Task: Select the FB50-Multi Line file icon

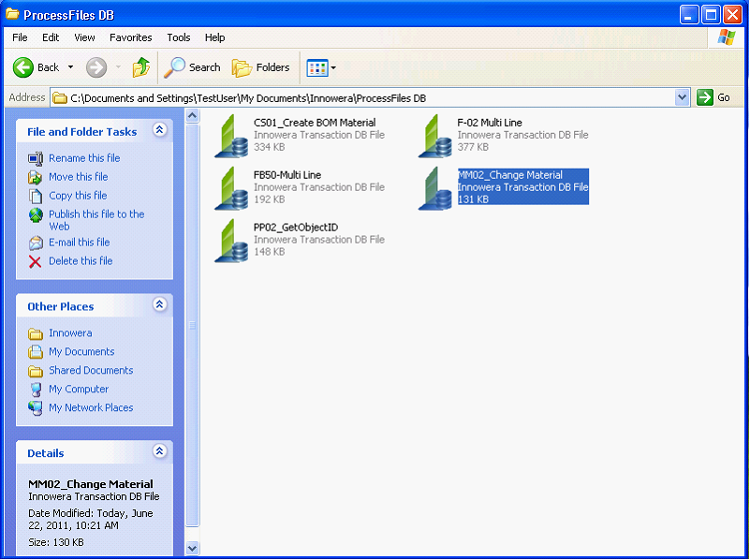Action: pyautogui.click(x=231, y=187)
